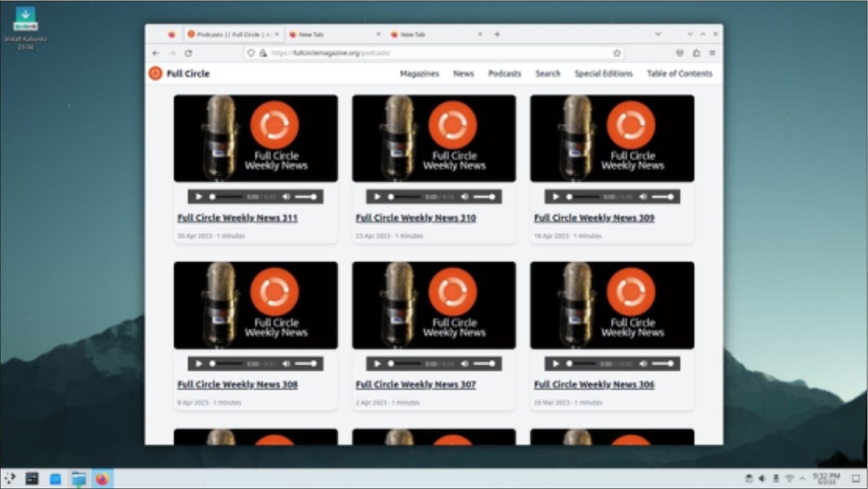Click the Full Circle orange logo

pos(155,74)
